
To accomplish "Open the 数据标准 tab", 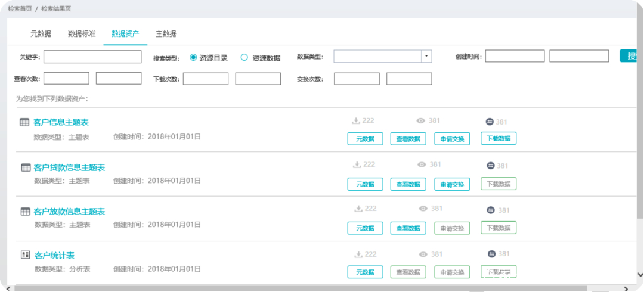I will (x=82, y=34).
